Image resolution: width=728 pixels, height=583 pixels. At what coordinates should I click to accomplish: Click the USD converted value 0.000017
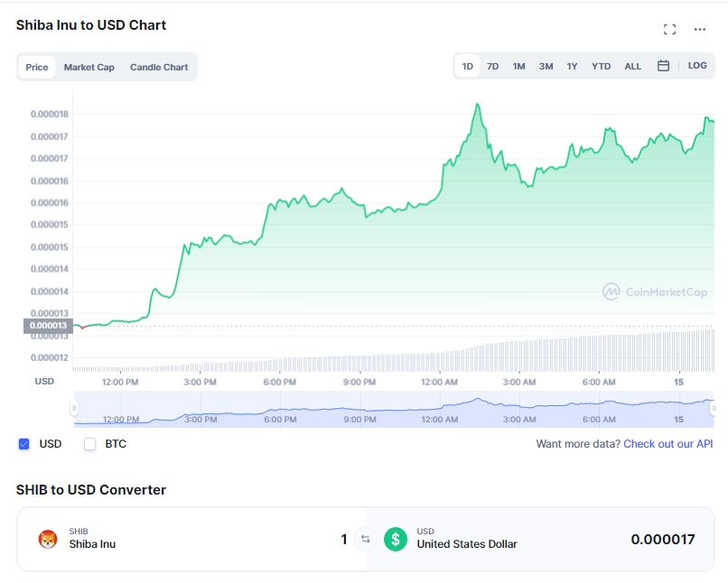[x=663, y=539]
